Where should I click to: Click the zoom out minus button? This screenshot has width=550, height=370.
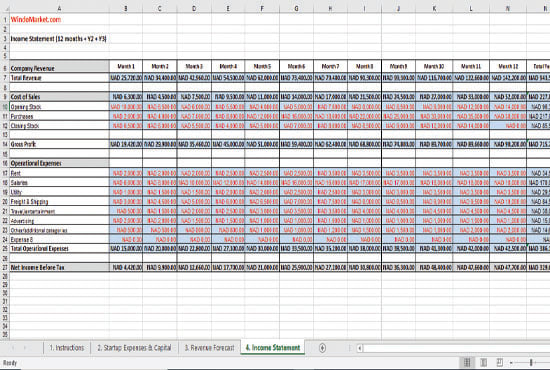click(512, 362)
